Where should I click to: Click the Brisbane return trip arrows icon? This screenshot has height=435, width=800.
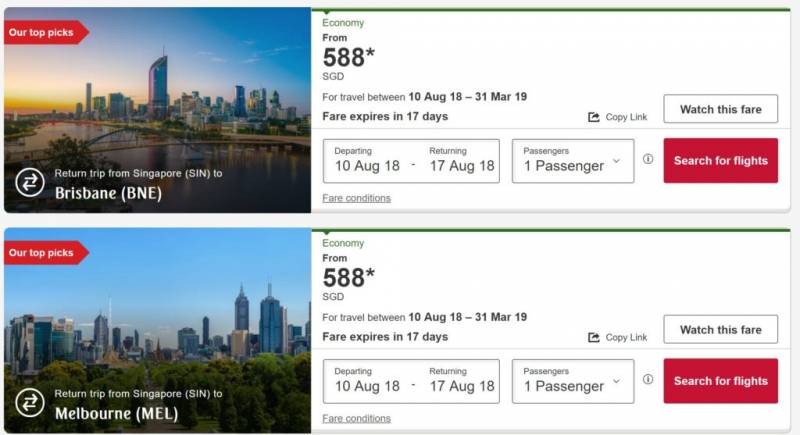pos(30,182)
